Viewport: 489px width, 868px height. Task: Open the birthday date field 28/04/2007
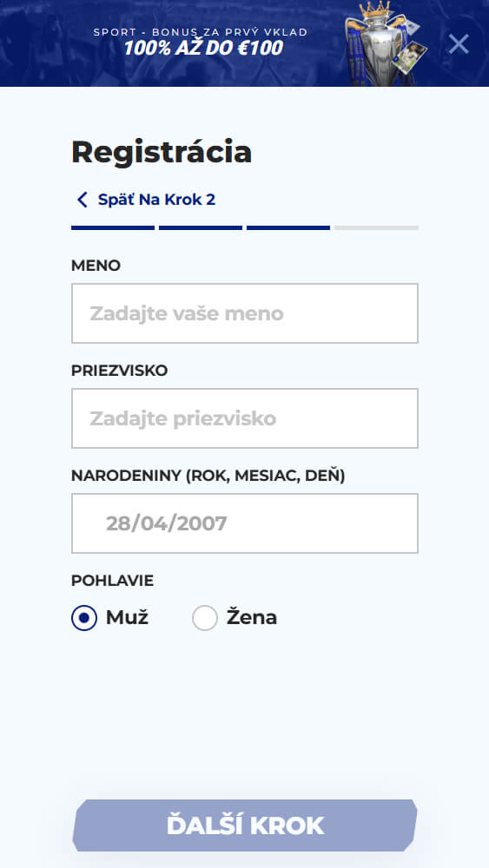(x=245, y=523)
